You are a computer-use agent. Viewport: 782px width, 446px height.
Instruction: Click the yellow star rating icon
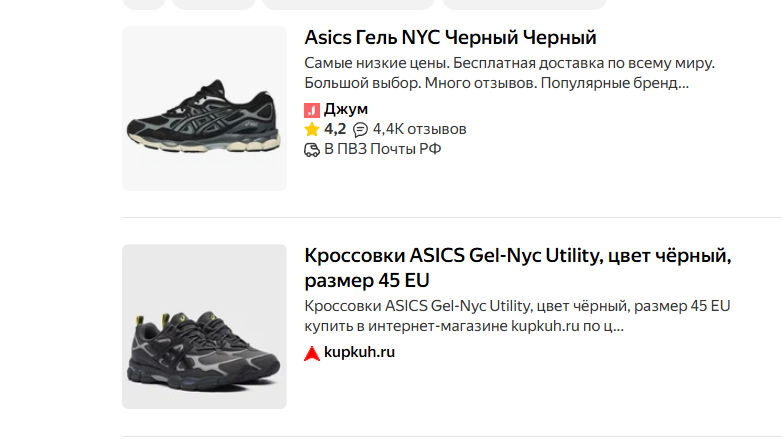[x=311, y=130]
